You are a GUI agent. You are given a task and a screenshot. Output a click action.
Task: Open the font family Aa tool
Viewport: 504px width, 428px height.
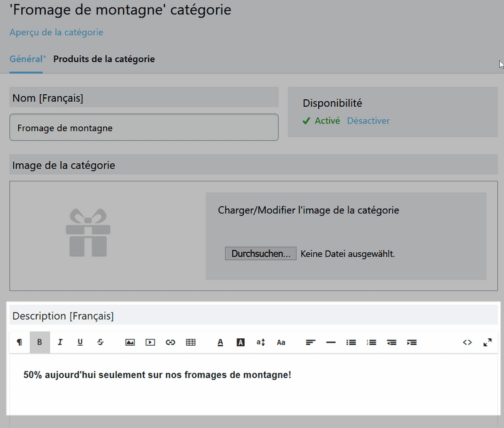pos(281,342)
